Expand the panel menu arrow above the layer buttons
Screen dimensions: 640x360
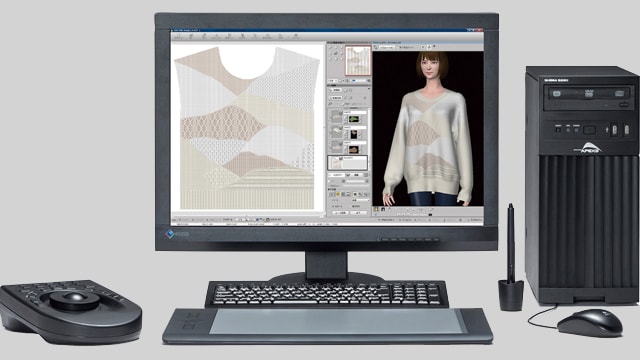pyautogui.click(x=369, y=89)
